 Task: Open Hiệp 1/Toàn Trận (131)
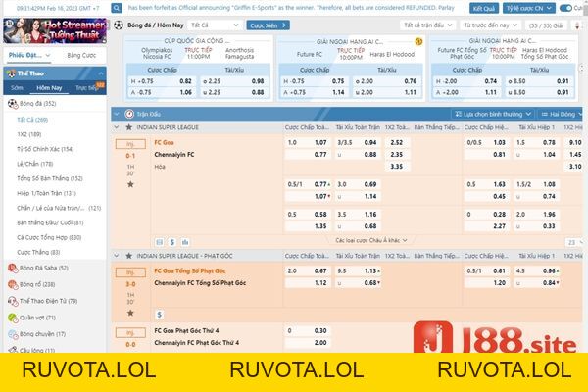[x=46, y=193]
